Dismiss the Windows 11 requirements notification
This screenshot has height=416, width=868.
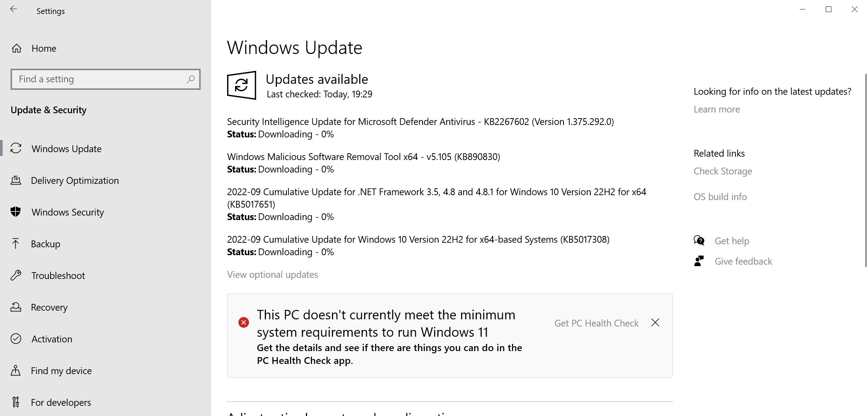click(x=655, y=322)
